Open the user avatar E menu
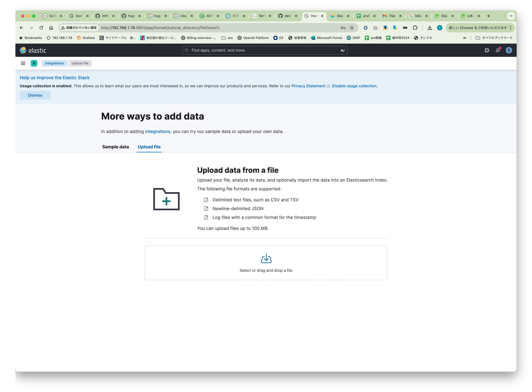The height and width of the screenshot is (392, 532). tap(508, 50)
